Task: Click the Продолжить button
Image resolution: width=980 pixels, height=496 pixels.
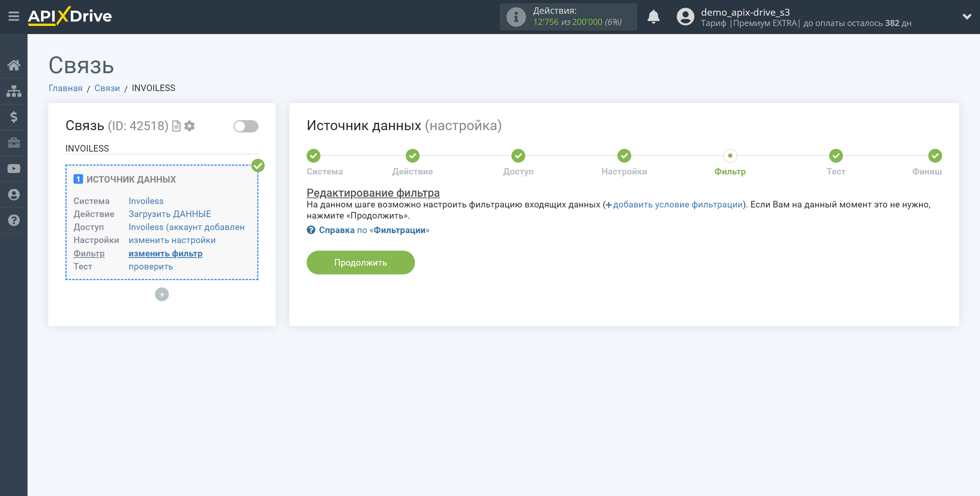Action: tap(361, 261)
